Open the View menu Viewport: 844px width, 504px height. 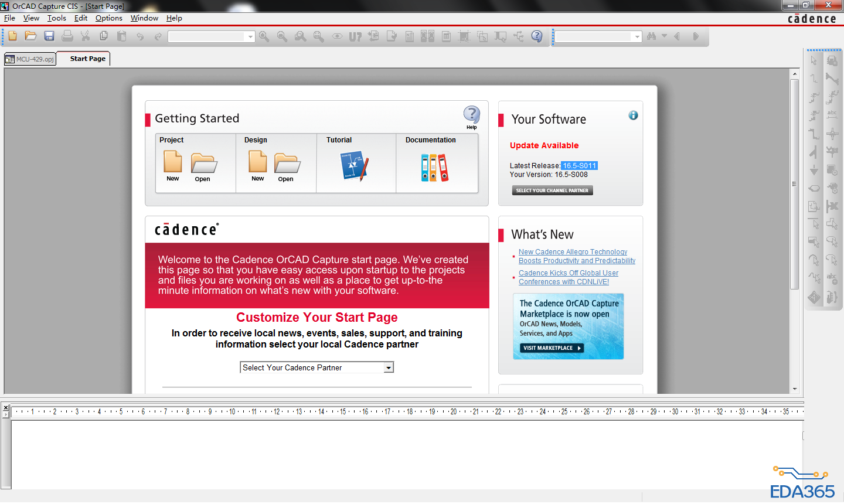31,18
